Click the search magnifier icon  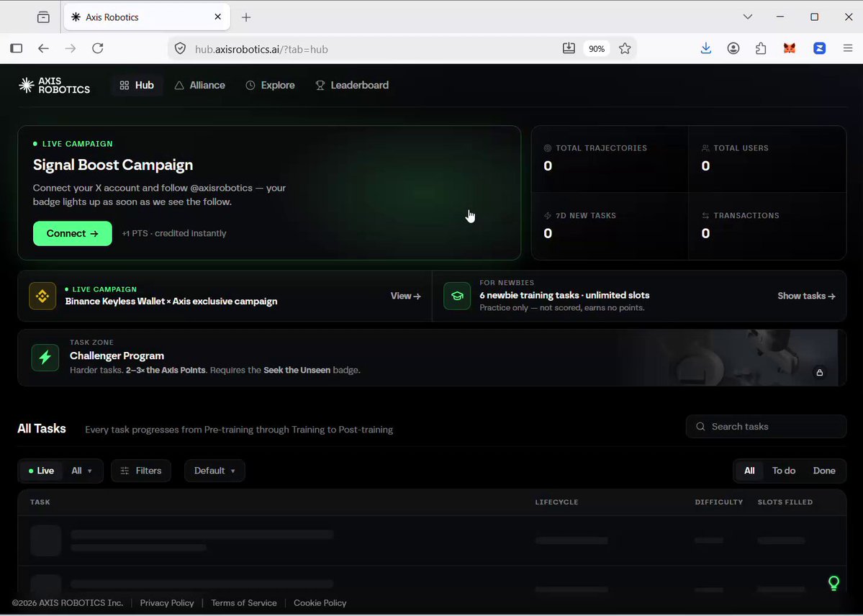(700, 427)
